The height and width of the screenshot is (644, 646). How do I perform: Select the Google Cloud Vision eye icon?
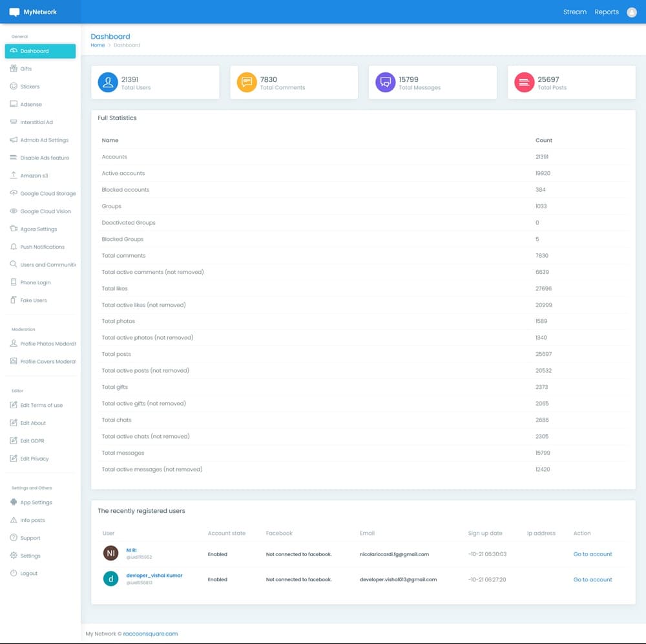tap(14, 211)
